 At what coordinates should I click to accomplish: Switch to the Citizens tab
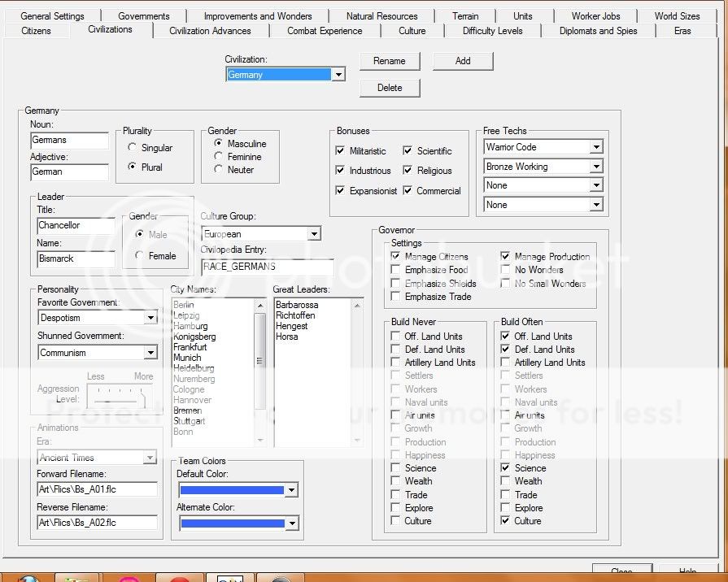point(37,31)
